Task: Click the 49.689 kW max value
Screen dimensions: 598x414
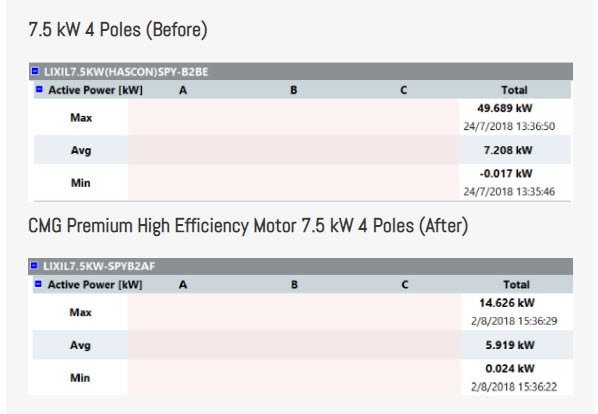Action: 505,108
